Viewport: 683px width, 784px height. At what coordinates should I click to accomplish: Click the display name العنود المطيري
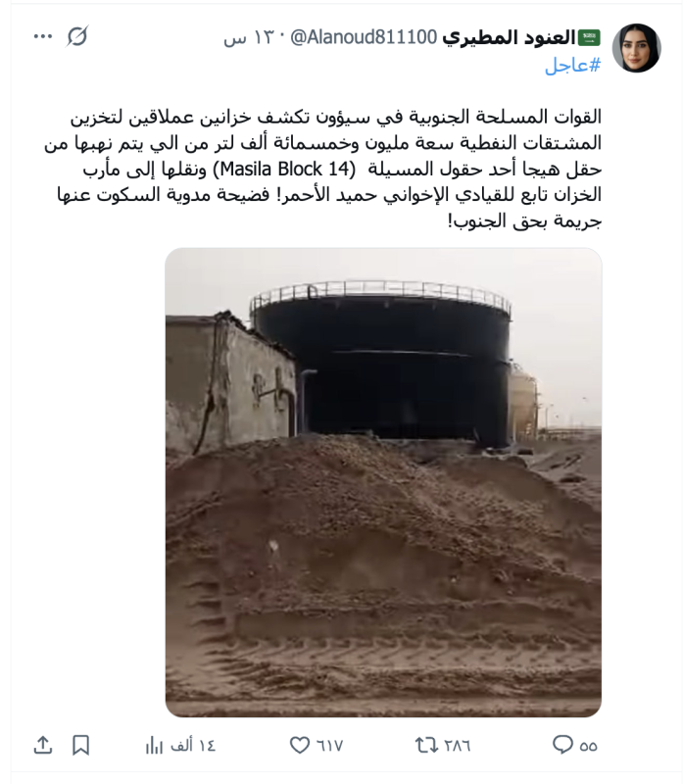[509, 37]
